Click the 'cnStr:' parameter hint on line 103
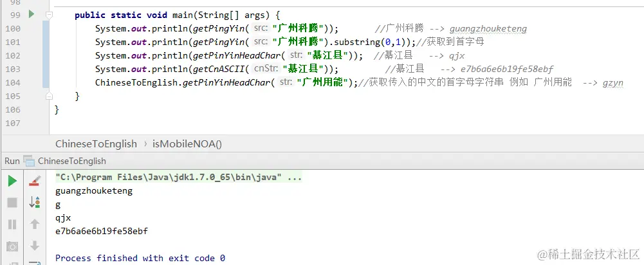The height and width of the screenshot is (265, 644). tap(265, 68)
